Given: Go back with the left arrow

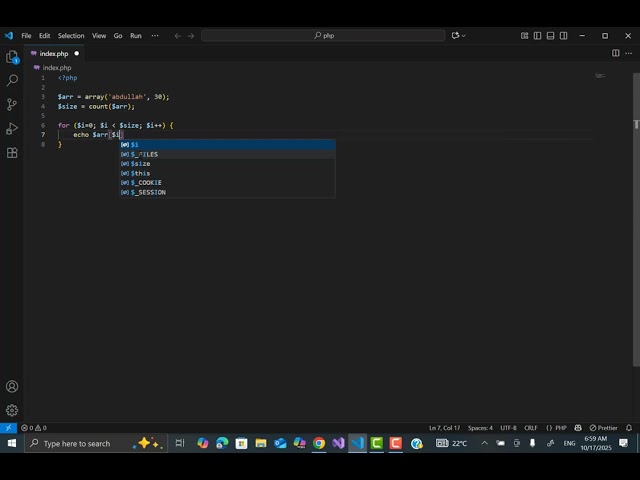Looking at the screenshot, I should coord(178,36).
